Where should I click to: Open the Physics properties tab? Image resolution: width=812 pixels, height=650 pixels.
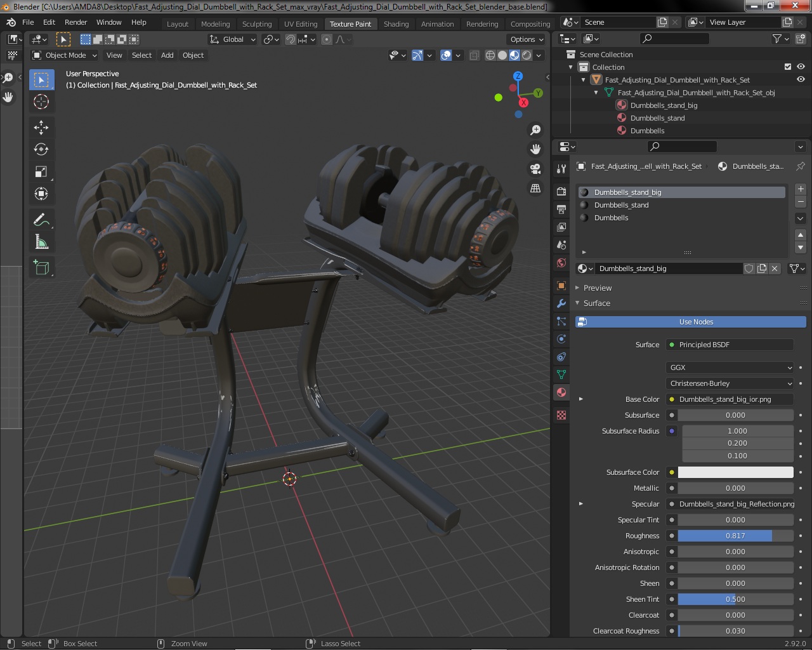click(x=561, y=339)
